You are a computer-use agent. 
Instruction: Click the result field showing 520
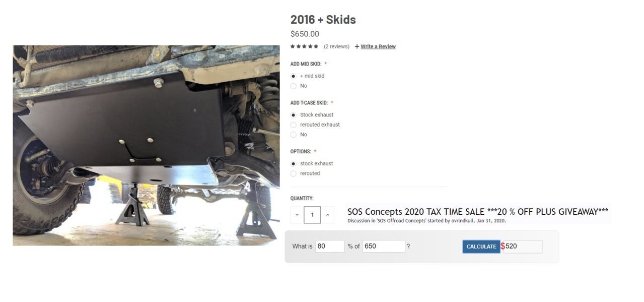[x=523, y=247]
